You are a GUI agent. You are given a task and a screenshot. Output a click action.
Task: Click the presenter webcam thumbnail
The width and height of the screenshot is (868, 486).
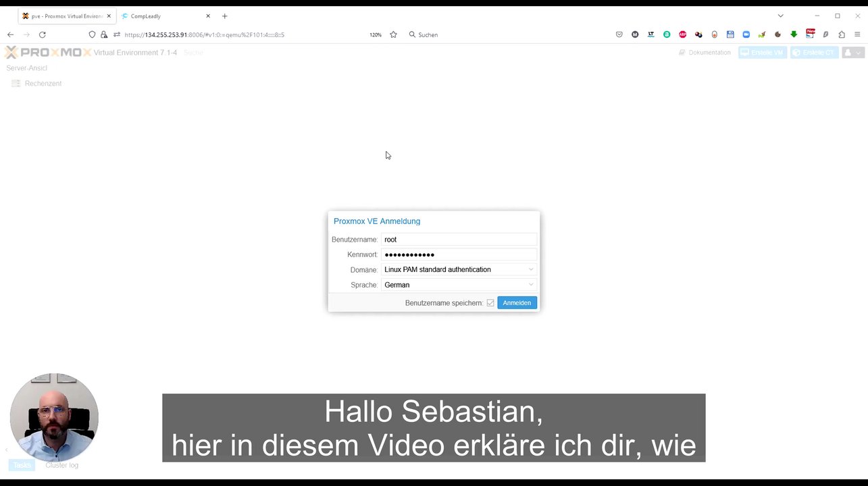tap(54, 417)
